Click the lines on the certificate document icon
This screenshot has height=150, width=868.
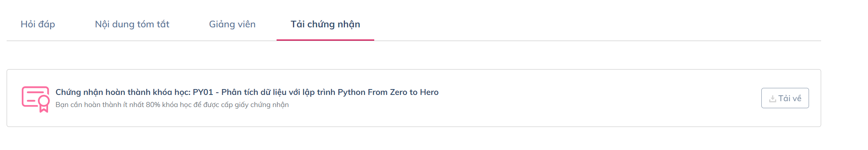(x=31, y=97)
